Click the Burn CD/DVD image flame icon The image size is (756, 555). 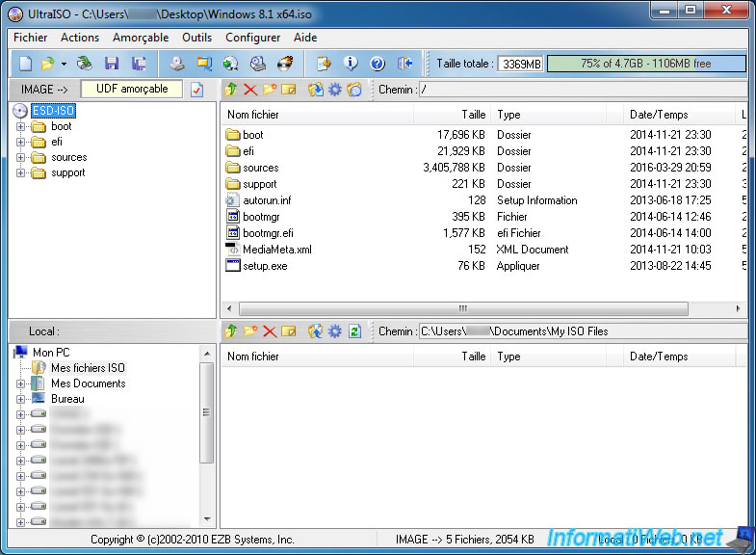285,64
